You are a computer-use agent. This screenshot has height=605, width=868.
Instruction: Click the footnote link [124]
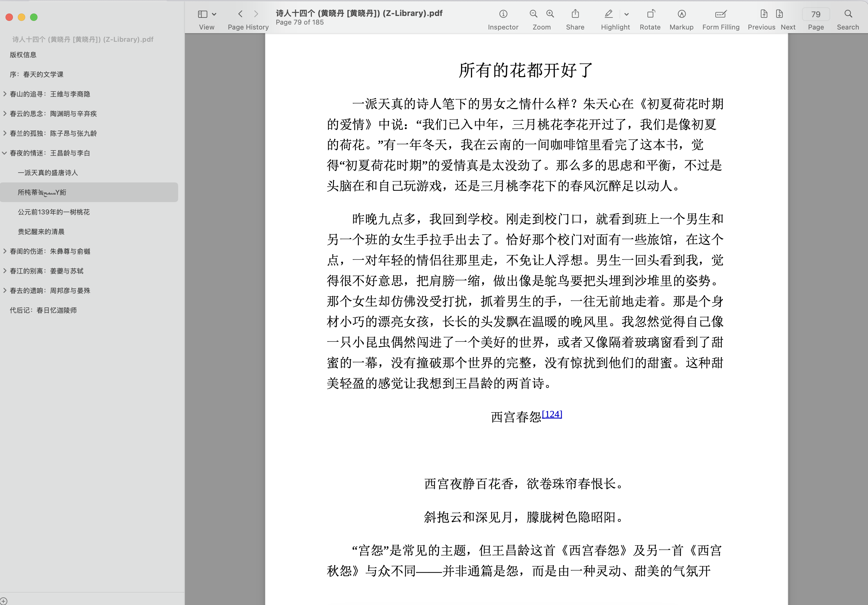click(552, 414)
